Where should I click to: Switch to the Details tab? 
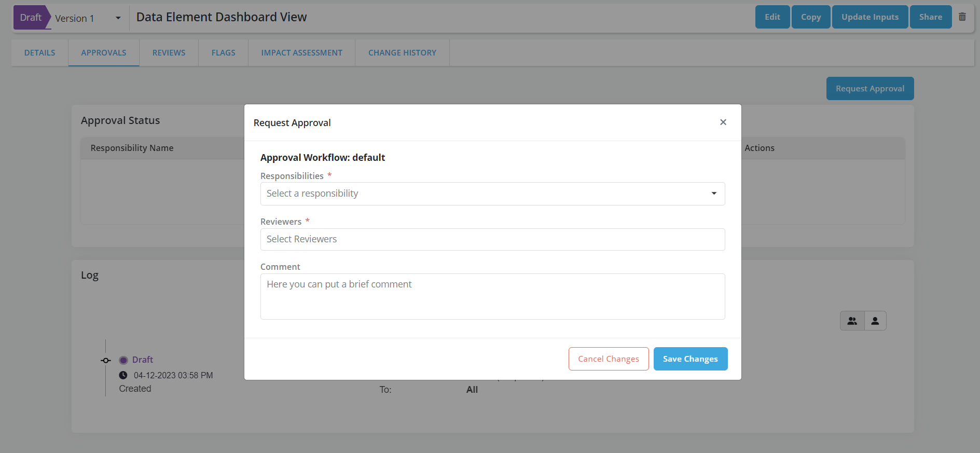point(40,53)
